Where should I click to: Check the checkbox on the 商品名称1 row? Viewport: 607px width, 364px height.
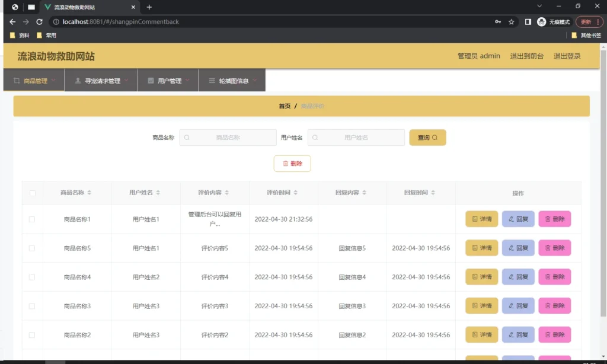33,219
